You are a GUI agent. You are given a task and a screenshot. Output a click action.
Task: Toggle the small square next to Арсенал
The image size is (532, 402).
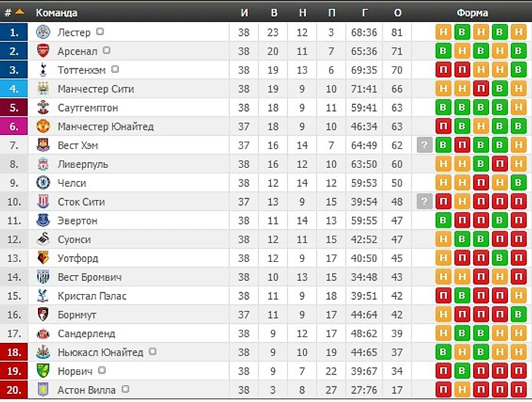tap(106, 50)
